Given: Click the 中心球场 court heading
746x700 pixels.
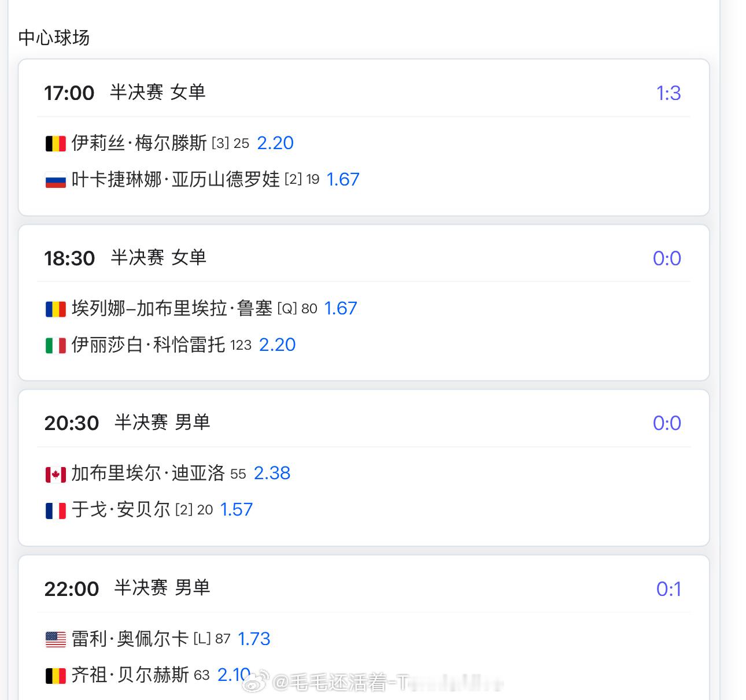Looking at the screenshot, I should [x=54, y=38].
